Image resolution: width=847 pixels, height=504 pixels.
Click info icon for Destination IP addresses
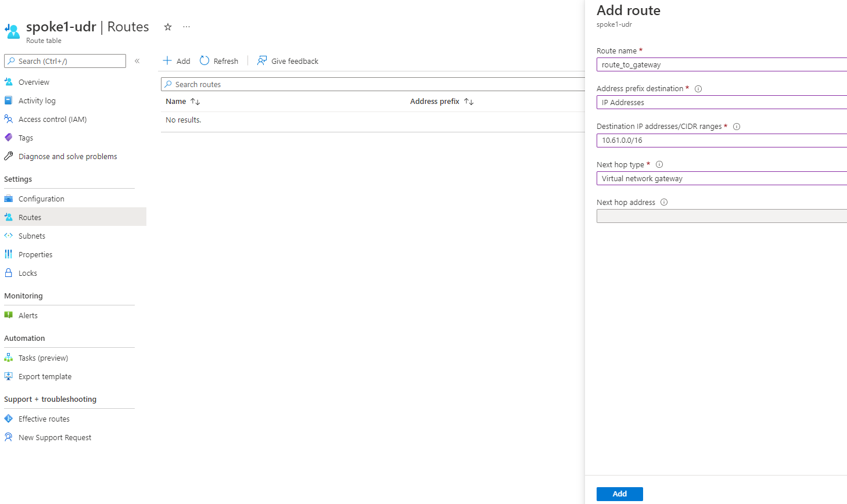click(x=737, y=127)
